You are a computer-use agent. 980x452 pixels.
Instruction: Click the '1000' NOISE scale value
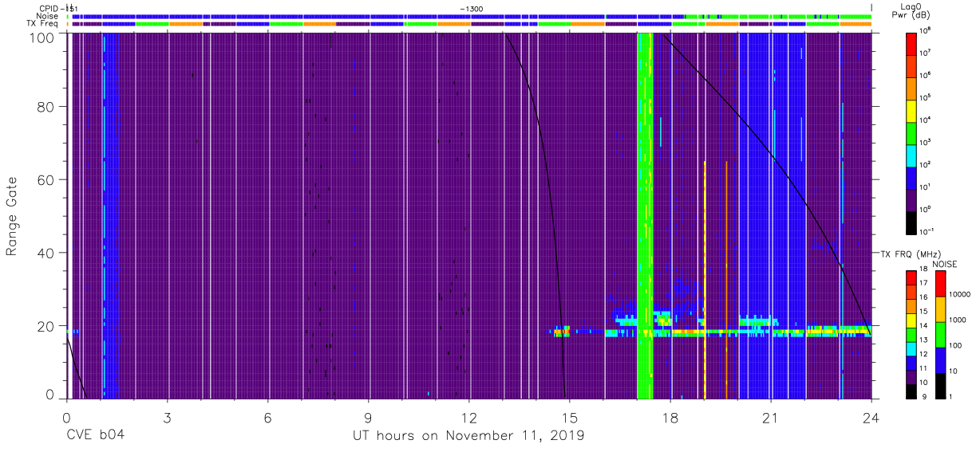[x=958, y=320]
